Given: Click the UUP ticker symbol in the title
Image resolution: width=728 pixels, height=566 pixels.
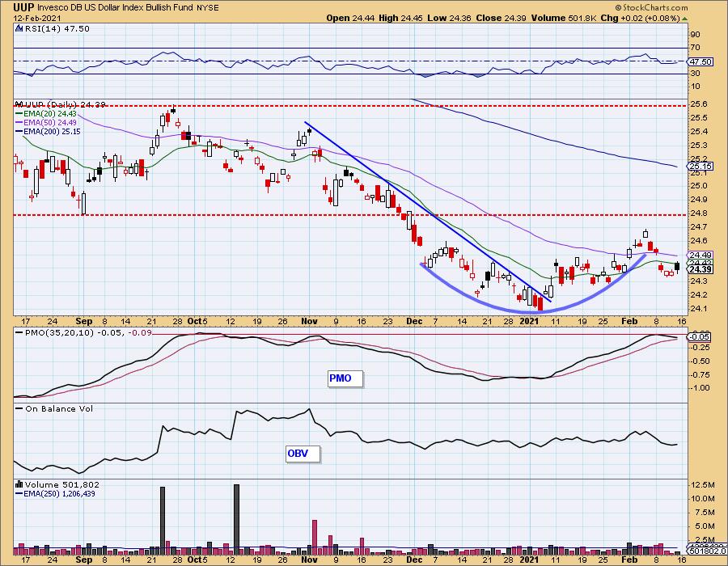Looking at the screenshot, I should [x=23, y=7].
